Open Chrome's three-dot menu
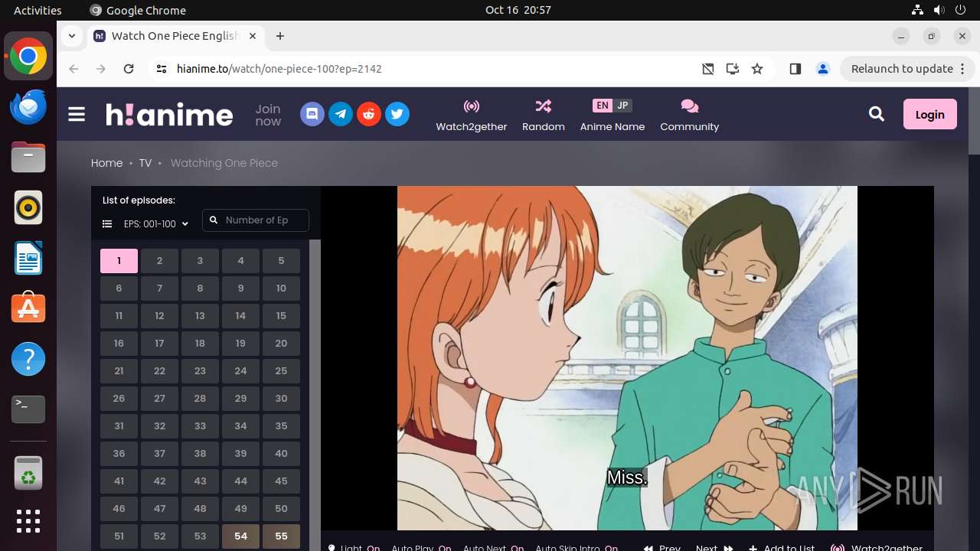The height and width of the screenshot is (551, 980). click(962, 69)
